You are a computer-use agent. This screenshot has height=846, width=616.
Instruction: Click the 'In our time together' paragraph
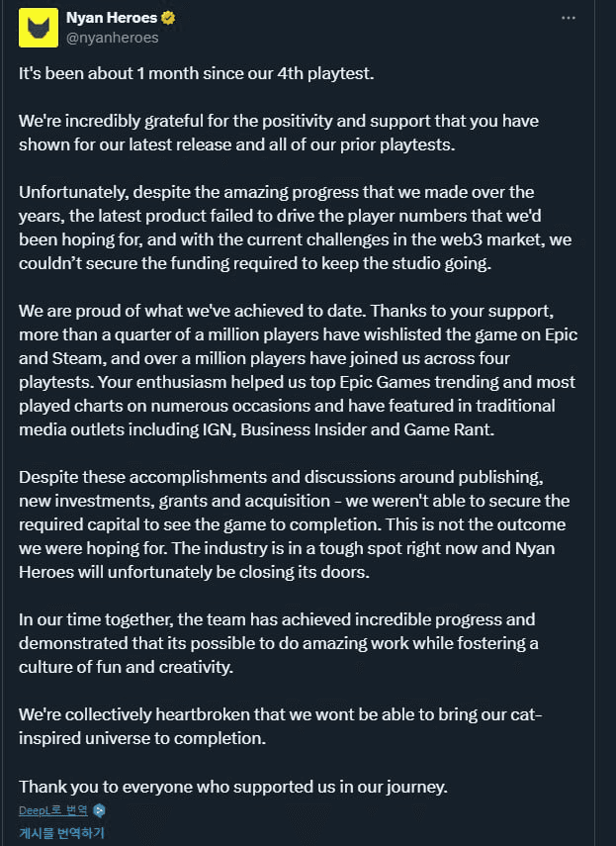[x=279, y=643]
